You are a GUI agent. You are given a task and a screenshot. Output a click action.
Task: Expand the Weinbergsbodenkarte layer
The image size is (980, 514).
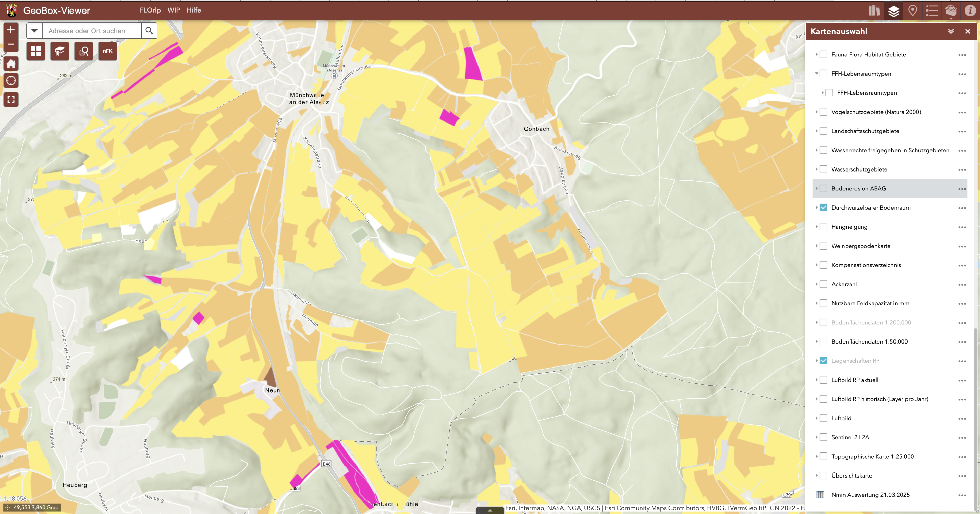[816, 246]
